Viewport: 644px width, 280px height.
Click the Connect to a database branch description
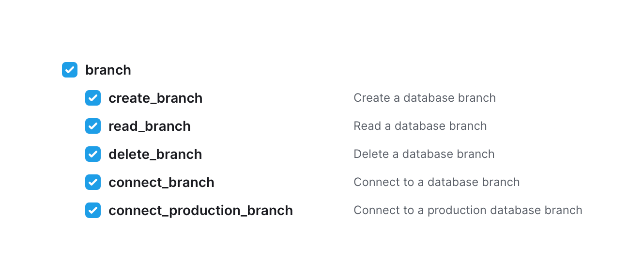pyautogui.click(x=437, y=182)
